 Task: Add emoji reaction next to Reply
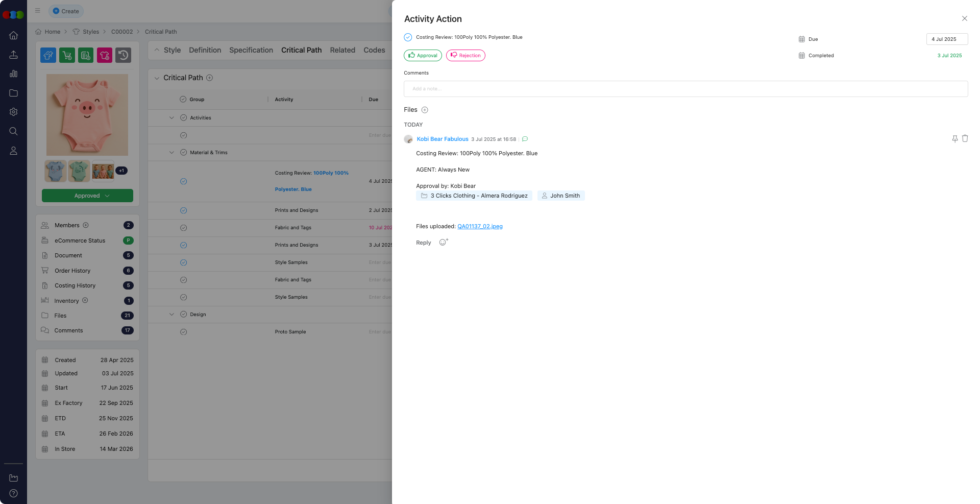pyautogui.click(x=443, y=243)
